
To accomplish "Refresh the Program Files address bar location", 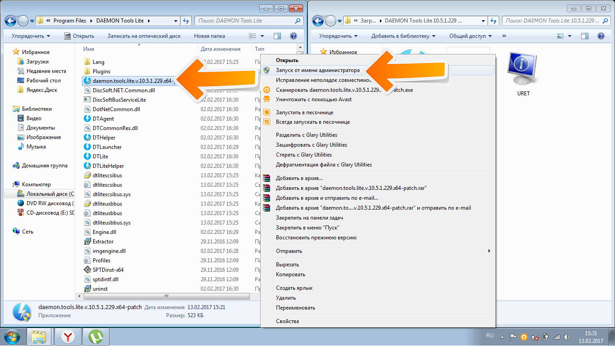I will coord(187,21).
